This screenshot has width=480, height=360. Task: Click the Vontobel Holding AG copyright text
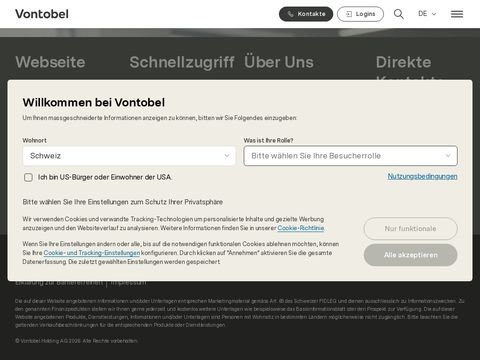click(x=76, y=341)
